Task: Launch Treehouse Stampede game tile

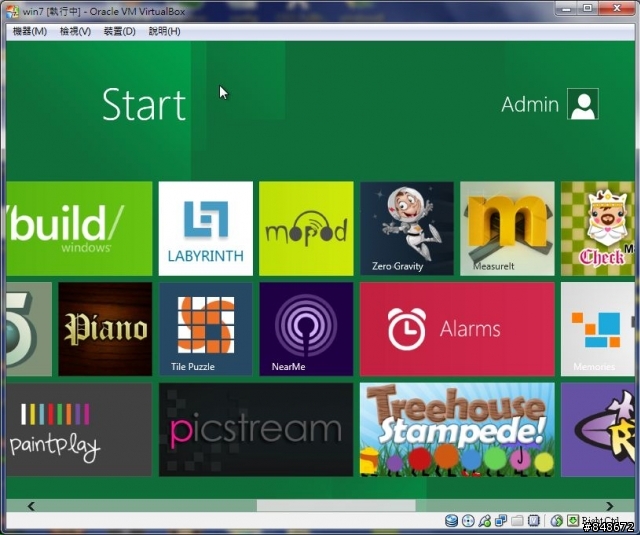Action: (457, 429)
